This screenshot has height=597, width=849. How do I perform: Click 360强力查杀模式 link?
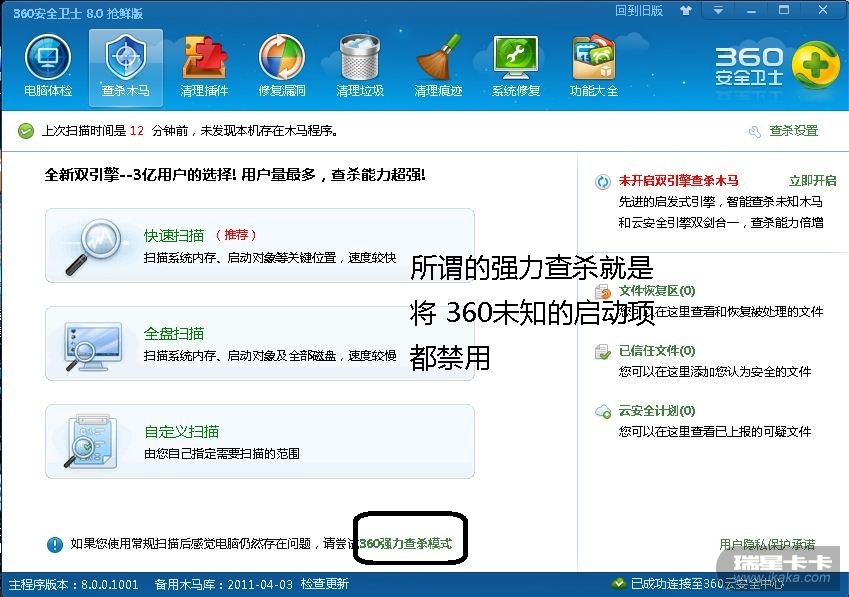click(406, 543)
